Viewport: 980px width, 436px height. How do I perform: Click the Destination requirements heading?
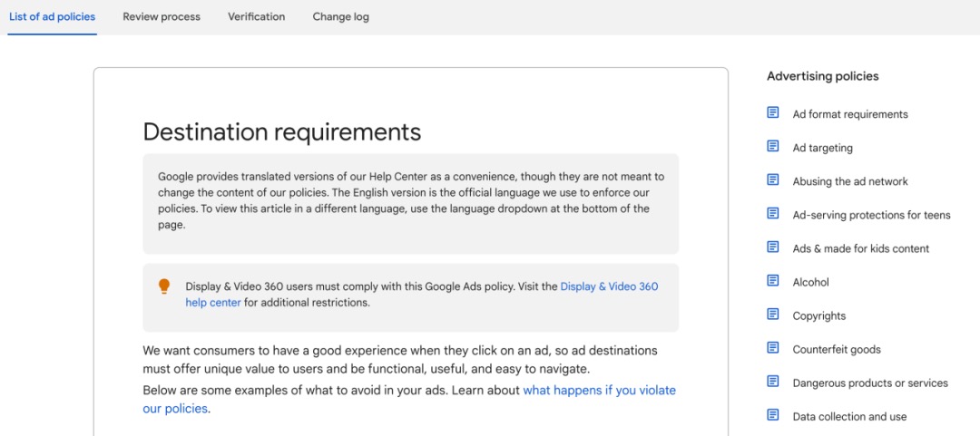click(x=281, y=132)
